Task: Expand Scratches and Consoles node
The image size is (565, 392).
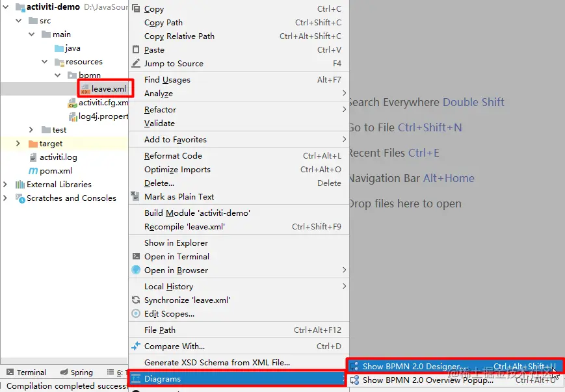Action: (5, 198)
